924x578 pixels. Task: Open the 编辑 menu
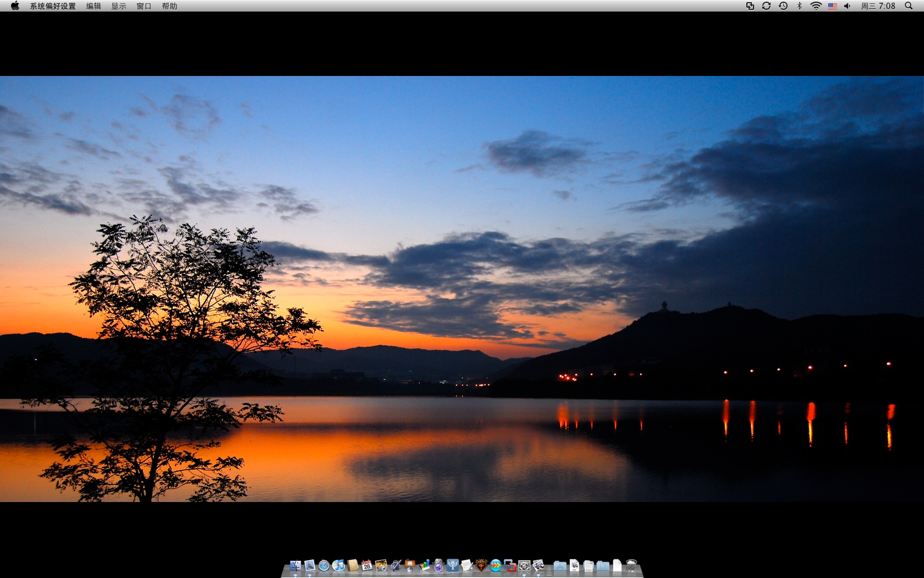coord(94,6)
